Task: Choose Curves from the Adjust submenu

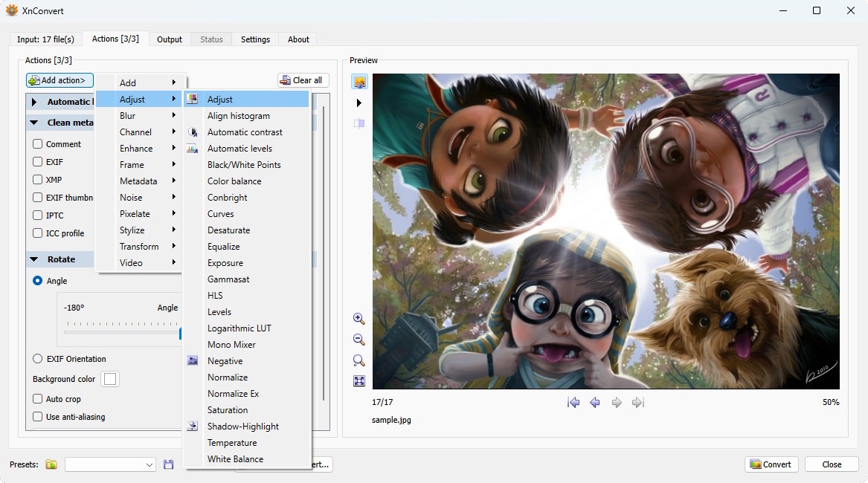Action: click(247, 213)
